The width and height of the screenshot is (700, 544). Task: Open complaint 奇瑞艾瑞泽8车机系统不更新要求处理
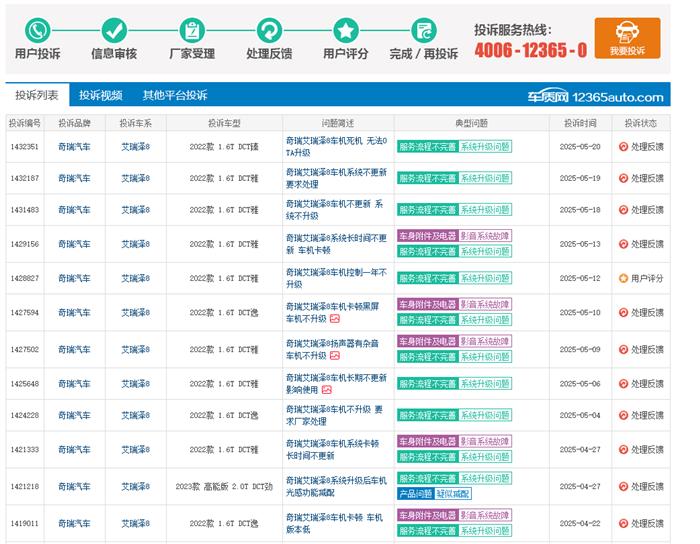(336, 178)
